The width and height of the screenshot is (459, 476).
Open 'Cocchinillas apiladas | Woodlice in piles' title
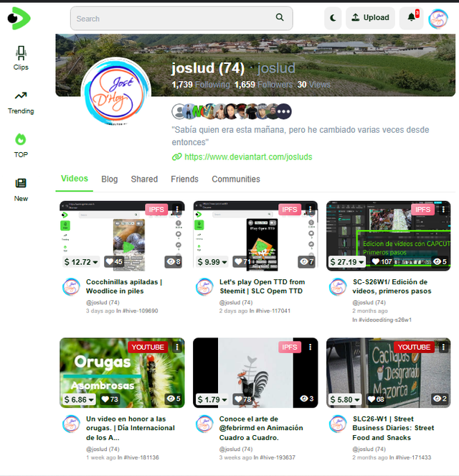[x=124, y=286]
